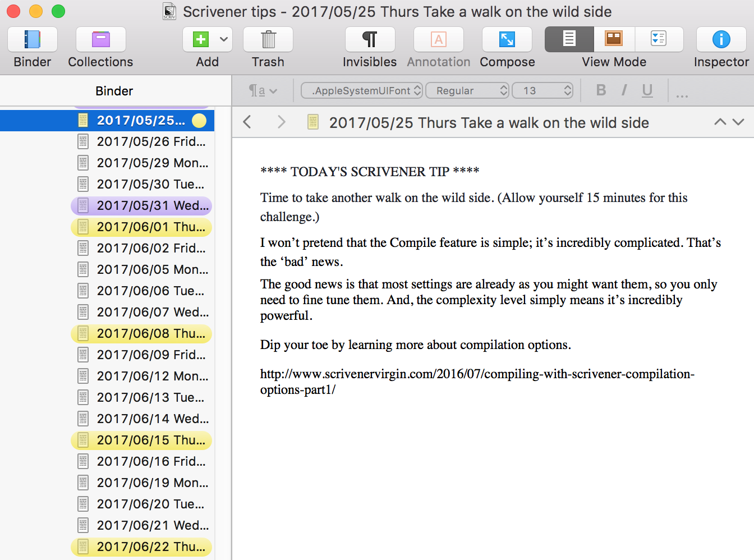Image resolution: width=754 pixels, height=560 pixels.
Task: Select the 2017/06/05 Mon... document
Action: pos(141,269)
